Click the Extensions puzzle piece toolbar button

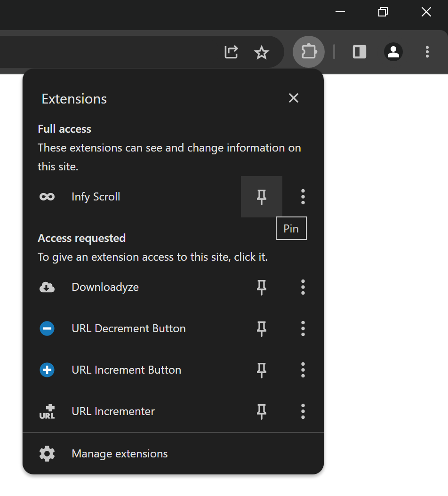(309, 52)
